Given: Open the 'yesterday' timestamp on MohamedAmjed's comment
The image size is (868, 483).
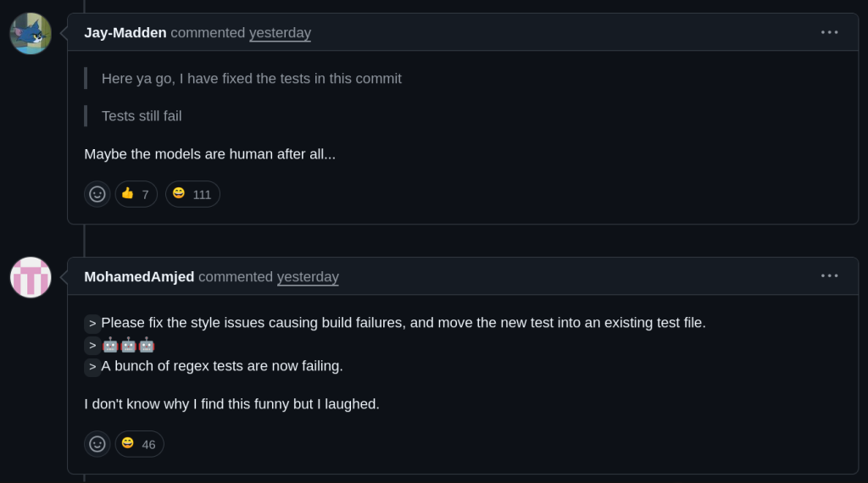Looking at the screenshot, I should tap(308, 276).
